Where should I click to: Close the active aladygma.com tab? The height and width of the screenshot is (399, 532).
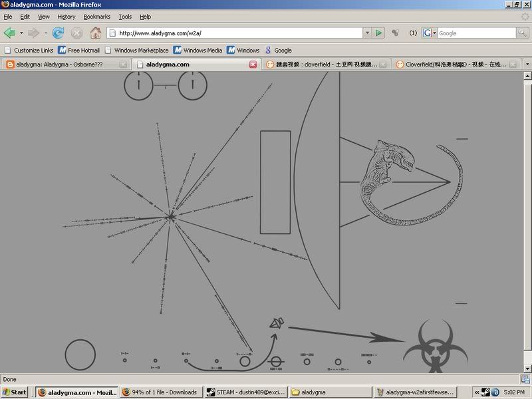pos(253,65)
